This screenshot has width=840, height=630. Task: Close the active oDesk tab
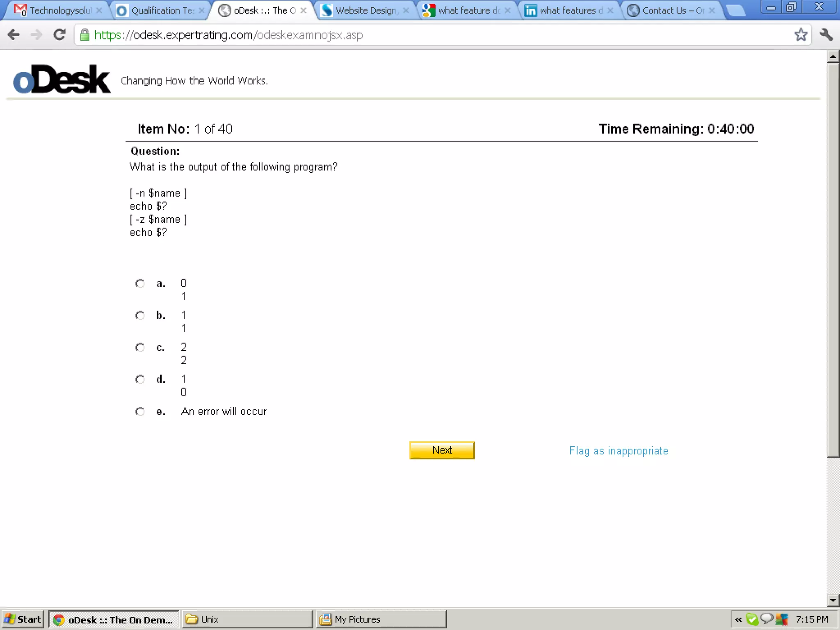(x=303, y=11)
